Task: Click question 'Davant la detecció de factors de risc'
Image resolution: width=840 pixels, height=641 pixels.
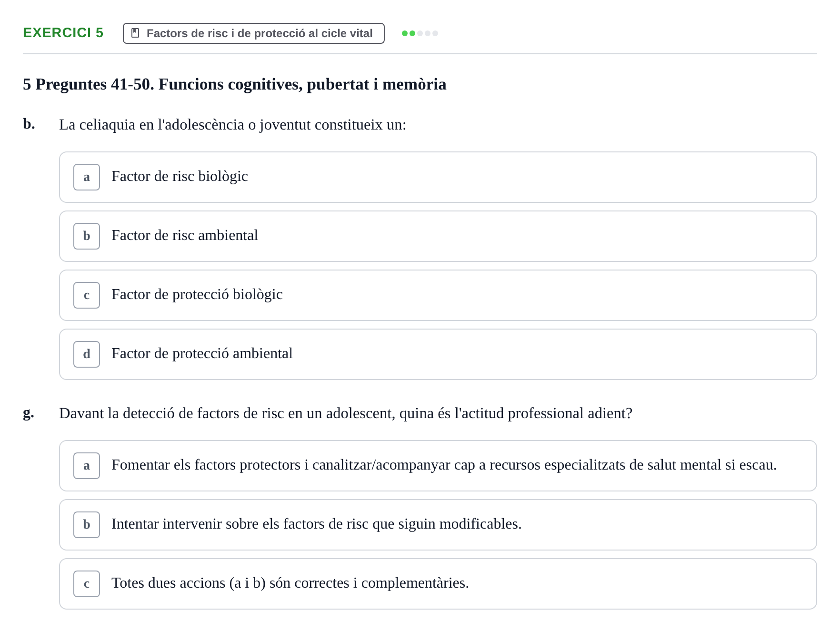Action: click(x=345, y=413)
